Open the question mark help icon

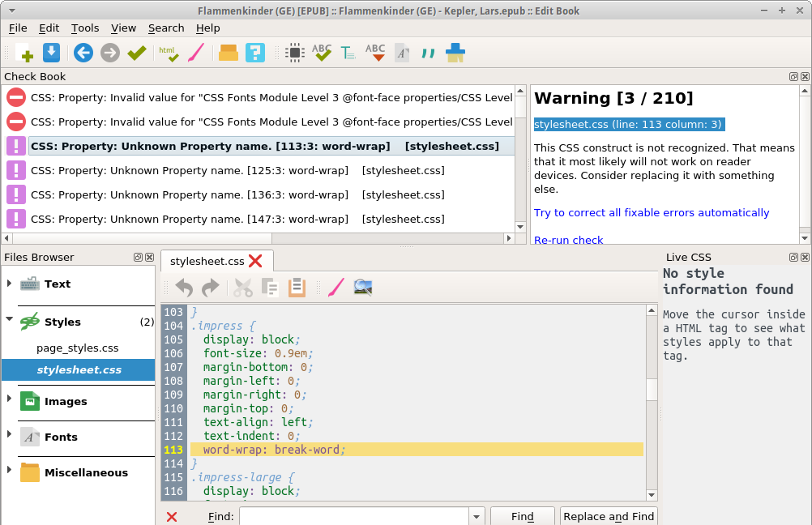tap(255, 53)
